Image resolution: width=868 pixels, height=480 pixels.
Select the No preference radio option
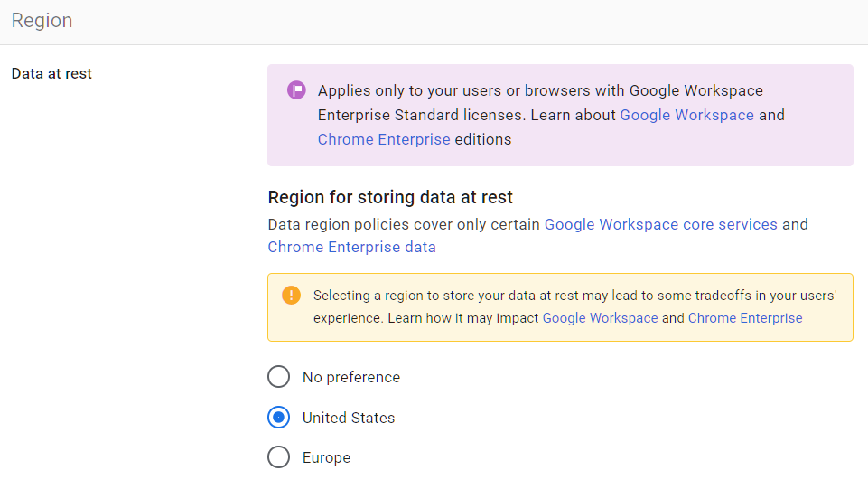tap(278, 377)
